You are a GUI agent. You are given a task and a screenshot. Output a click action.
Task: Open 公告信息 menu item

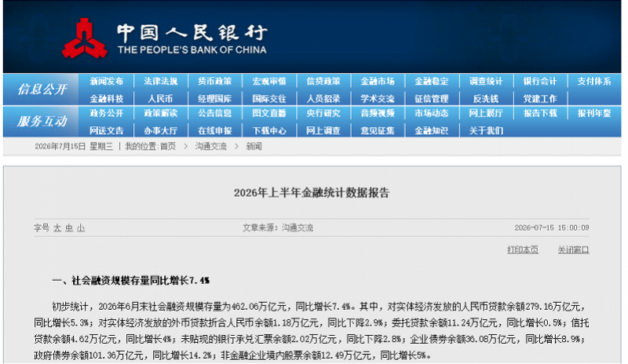coord(214,113)
